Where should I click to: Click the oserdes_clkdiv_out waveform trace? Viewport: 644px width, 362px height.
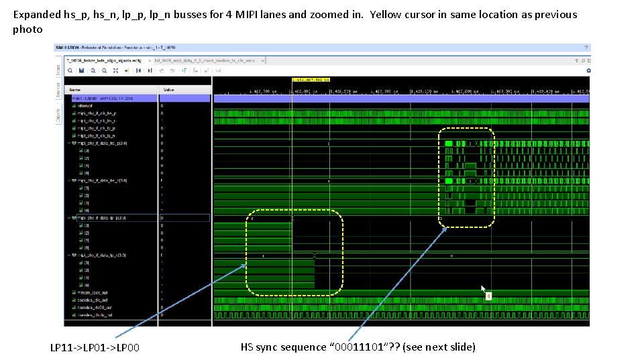[401, 315]
